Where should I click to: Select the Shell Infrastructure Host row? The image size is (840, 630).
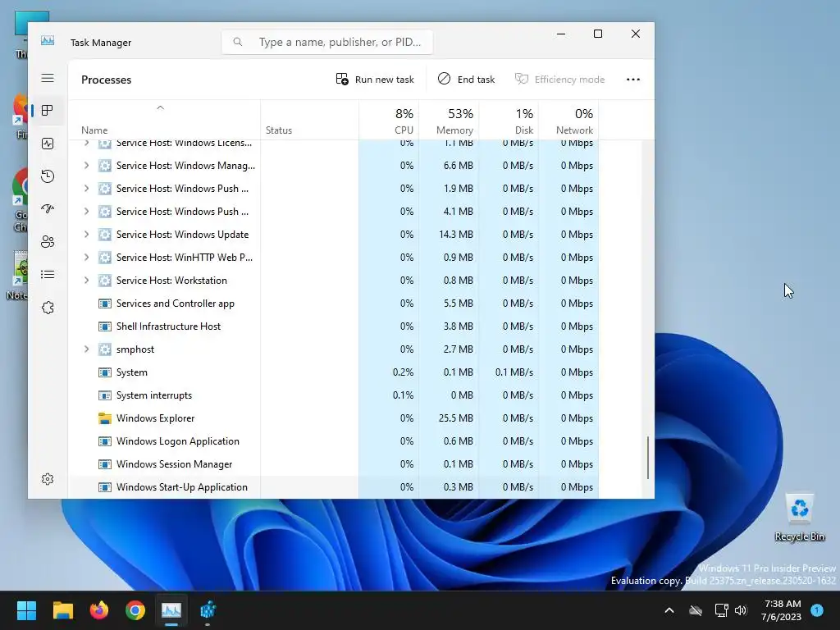(334, 326)
